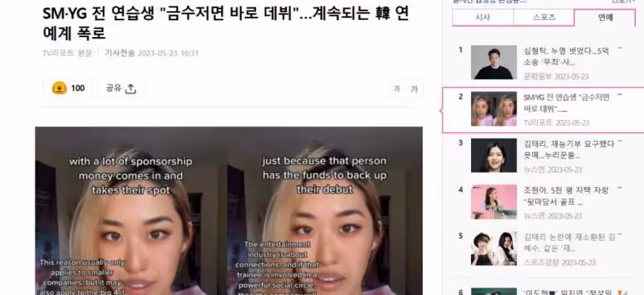Click the recommend count 100

click(x=77, y=88)
